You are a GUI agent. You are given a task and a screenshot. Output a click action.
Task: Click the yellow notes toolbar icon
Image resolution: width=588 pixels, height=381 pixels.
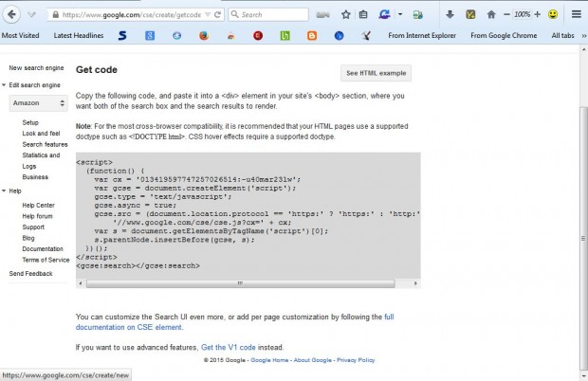click(470, 14)
